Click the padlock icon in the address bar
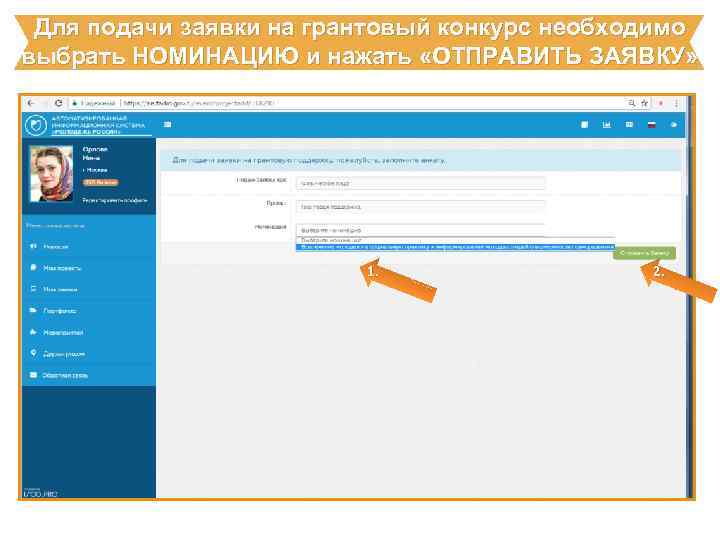This screenshot has width=720, height=540. pyautogui.click(x=74, y=103)
